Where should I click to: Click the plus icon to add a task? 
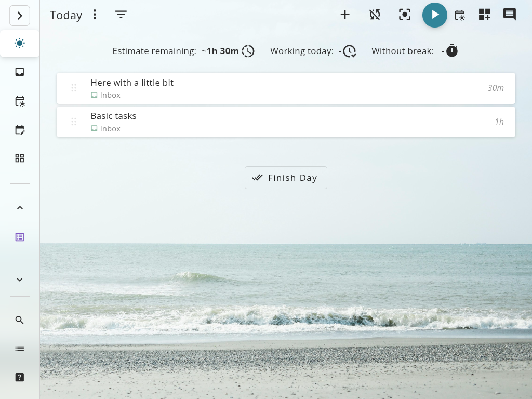coord(345,15)
